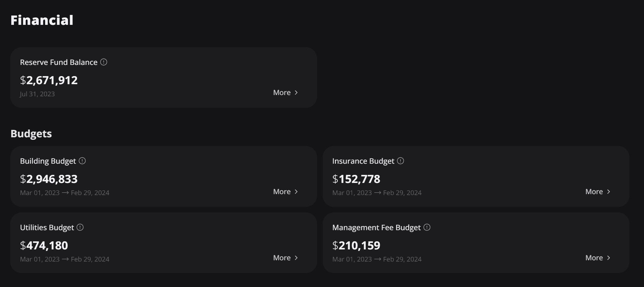Viewport: 644px width, 287px height.
Task: Click the Building Budget date range text
Action: click(65, 193)
